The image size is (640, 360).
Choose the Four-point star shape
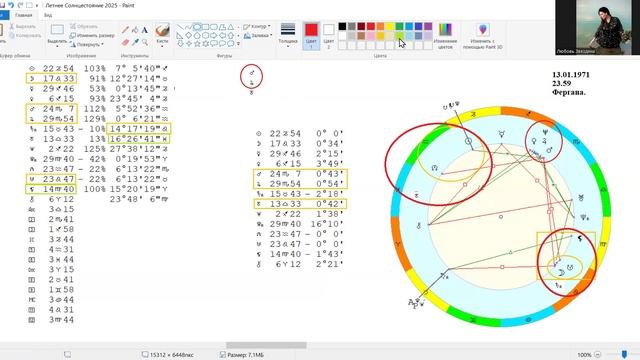(x=189, y=44)
